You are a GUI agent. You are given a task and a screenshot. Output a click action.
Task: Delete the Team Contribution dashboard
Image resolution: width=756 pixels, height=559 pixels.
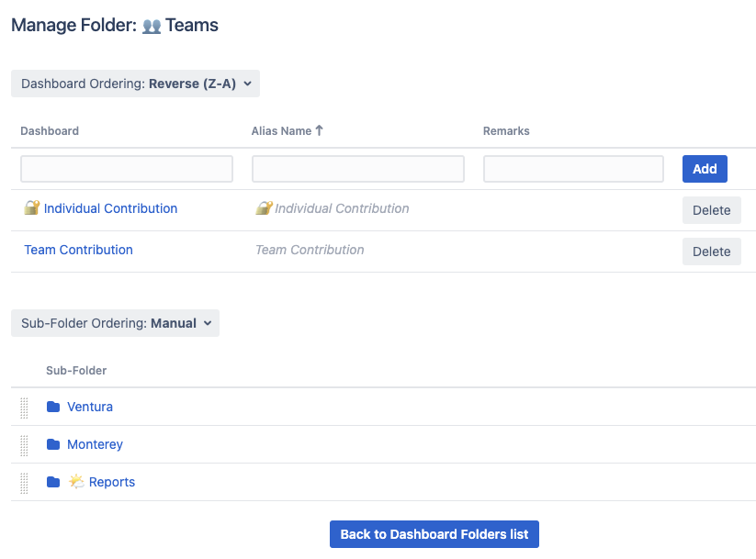[x=711, y=252]
